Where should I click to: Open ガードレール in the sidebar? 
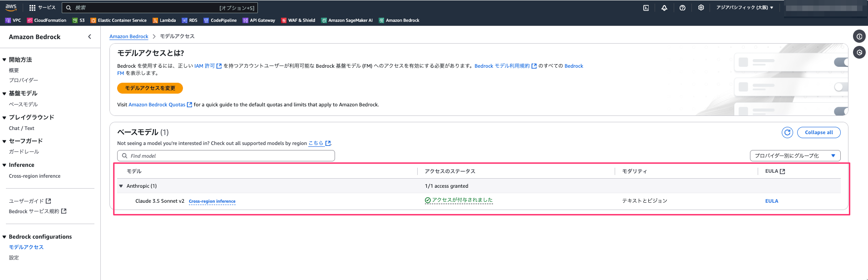coord(24,152)
